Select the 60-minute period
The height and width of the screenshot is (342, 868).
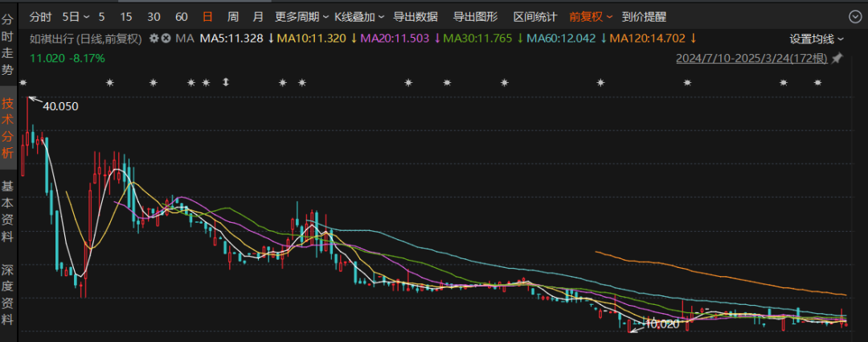point(181,16)
